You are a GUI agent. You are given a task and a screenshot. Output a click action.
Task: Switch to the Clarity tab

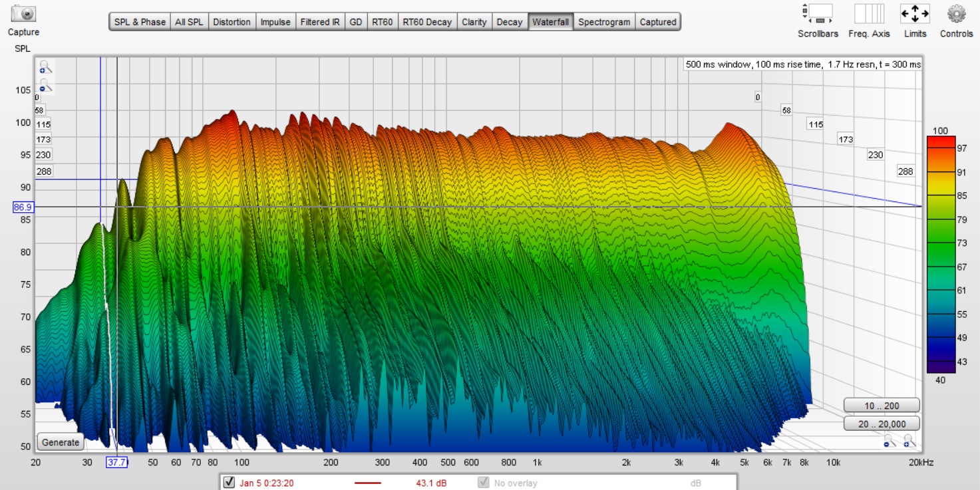coord(474,22)
